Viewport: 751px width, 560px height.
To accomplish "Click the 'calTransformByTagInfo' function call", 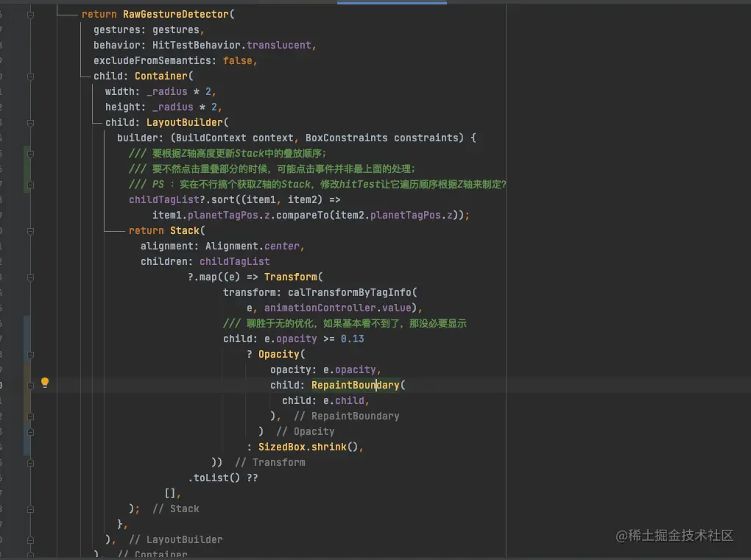I will click(349, 292).
